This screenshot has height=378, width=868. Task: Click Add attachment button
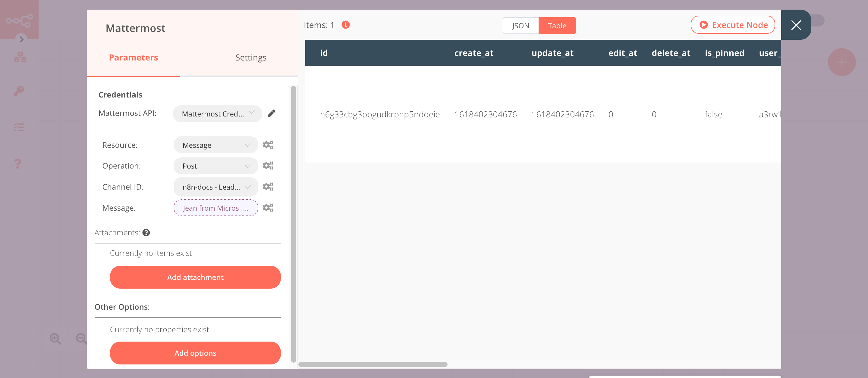[195, 277]
